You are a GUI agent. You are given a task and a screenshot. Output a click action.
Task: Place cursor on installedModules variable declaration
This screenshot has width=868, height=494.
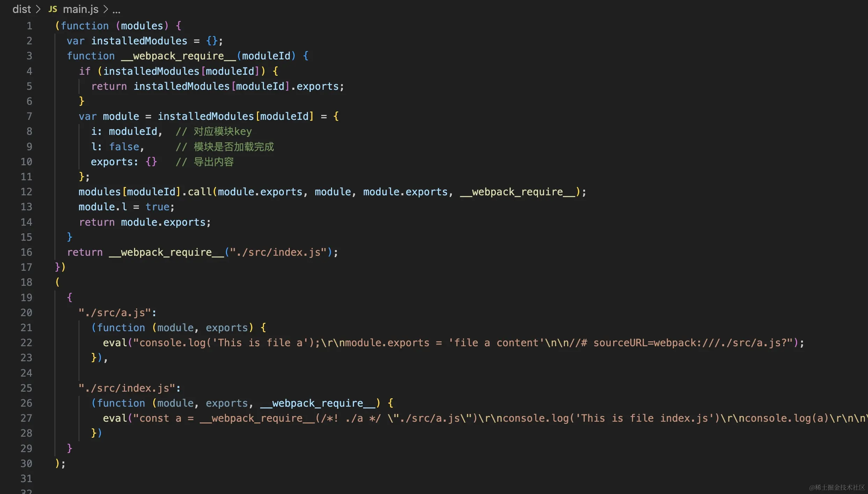coord(139,41)
